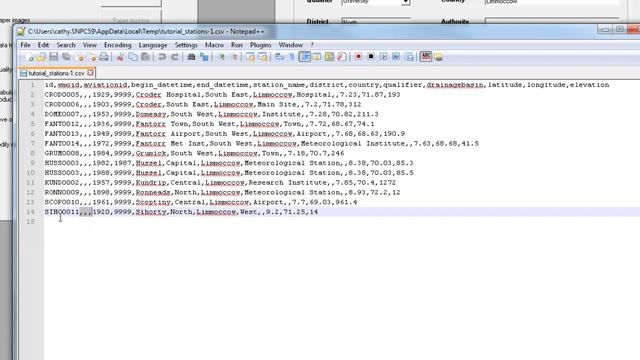640x360 pixels.
Task: Click 'Airport' in the FANT0013 line
Action: tap(311, 134)
